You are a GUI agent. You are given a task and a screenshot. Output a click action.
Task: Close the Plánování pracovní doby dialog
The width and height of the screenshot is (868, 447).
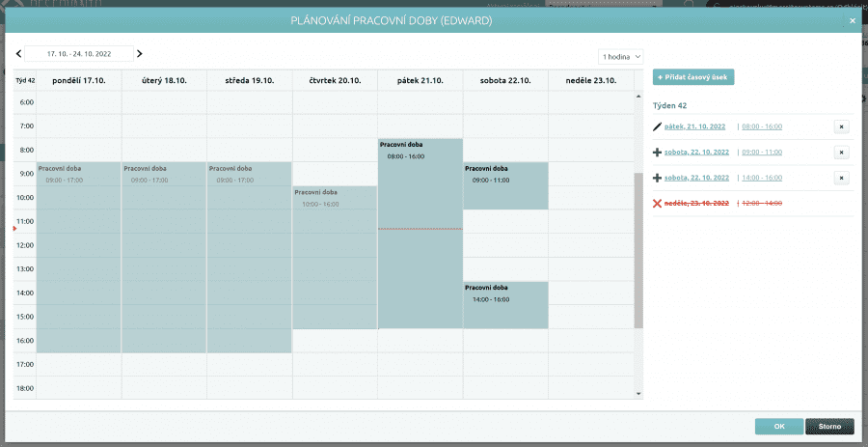coord(852,19)
